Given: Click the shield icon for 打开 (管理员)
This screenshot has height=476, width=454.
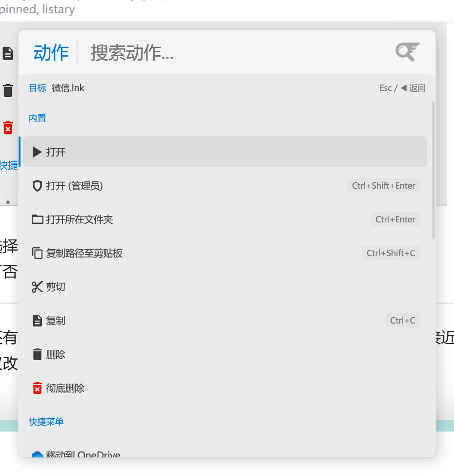Looking at the screenshot, I should (37, 186).
